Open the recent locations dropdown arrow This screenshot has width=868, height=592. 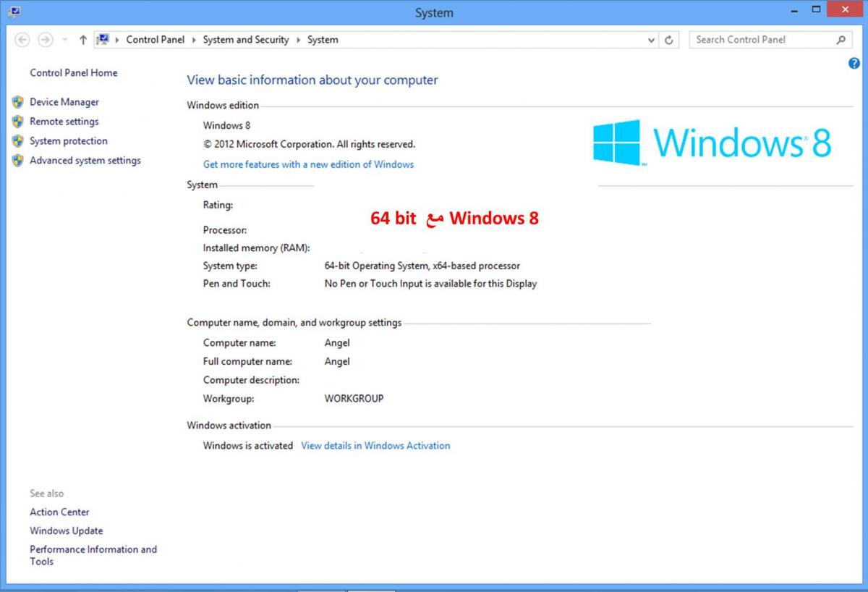tap(65, 41)
